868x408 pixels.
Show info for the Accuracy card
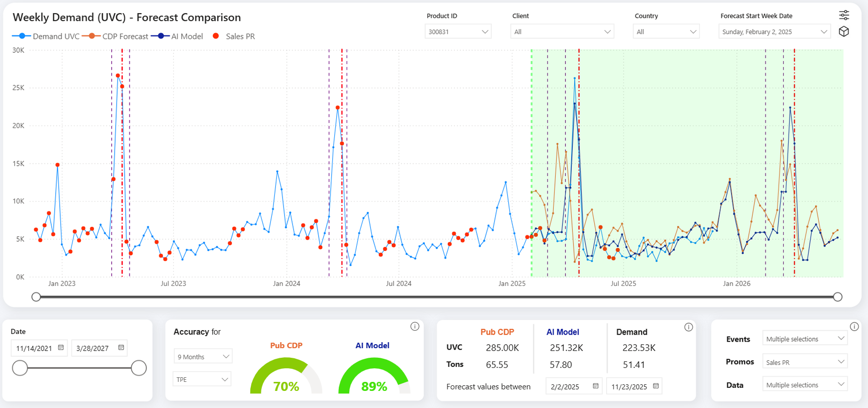point(415,327)
